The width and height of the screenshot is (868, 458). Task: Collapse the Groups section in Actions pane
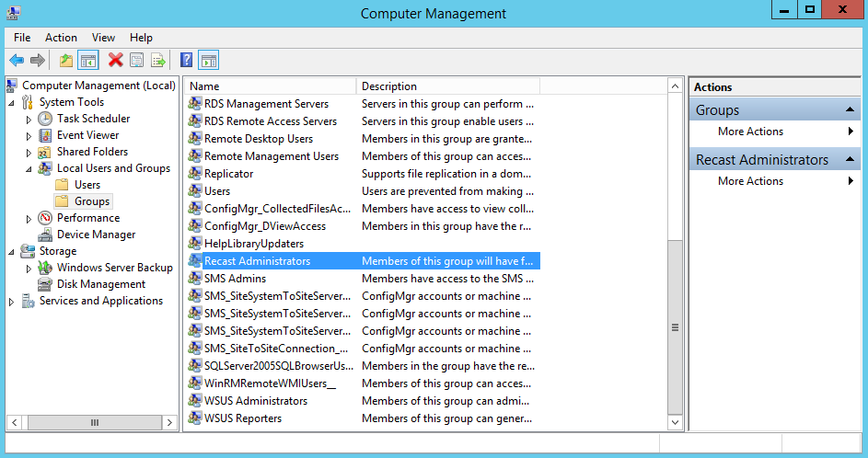pos(850,109)
